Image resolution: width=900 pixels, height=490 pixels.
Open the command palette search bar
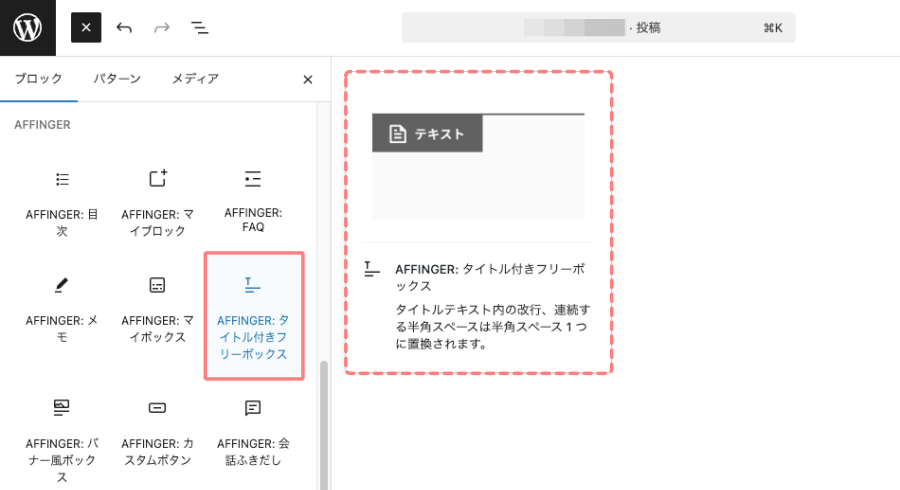(x=599, y=28)
